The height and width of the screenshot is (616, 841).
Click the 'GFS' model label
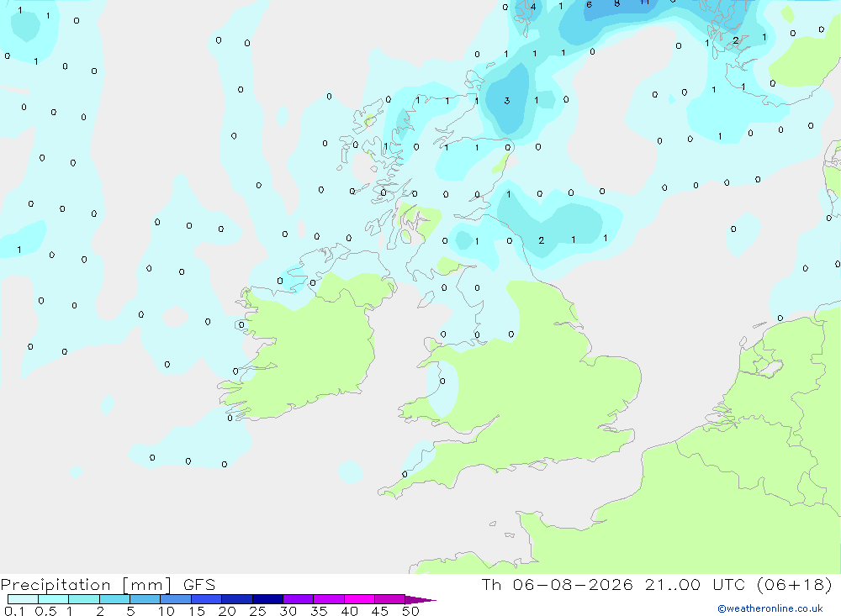point(199,585)
